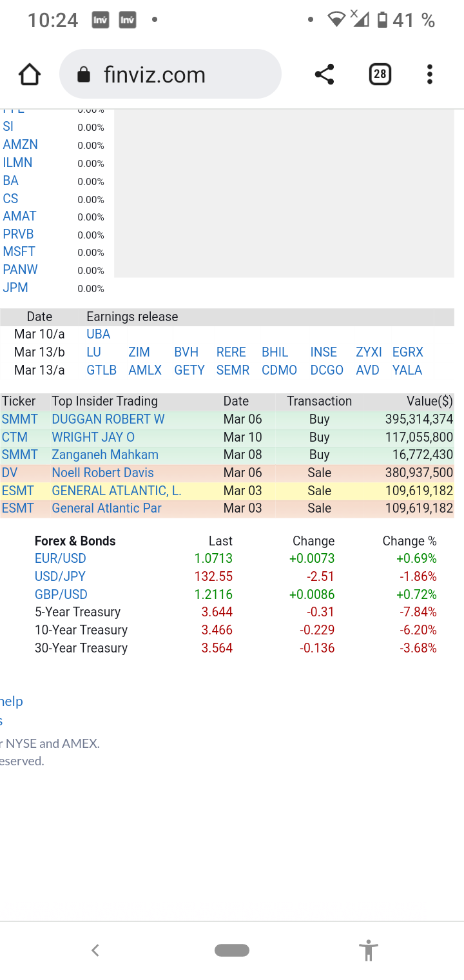Tap the lock icon in the address bar
464x980 pixels.
click(83, 75)
